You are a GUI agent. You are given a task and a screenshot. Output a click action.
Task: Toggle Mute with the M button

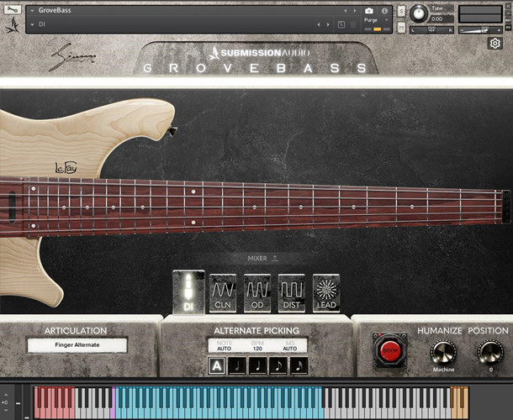tap(401, 28)
